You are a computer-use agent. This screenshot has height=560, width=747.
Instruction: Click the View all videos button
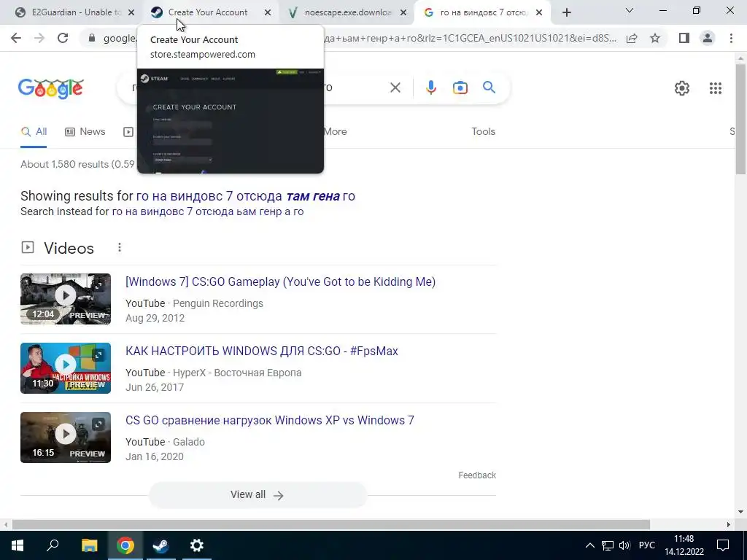tap(258, 495)
